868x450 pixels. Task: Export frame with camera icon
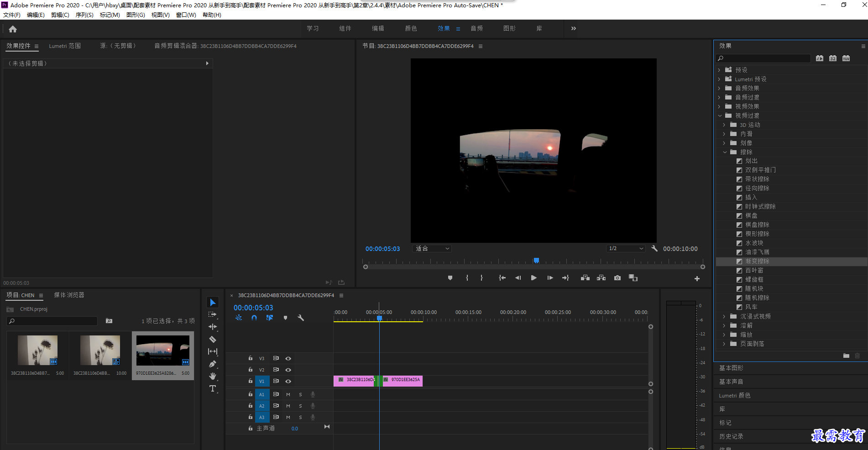[x=617, y=278]
